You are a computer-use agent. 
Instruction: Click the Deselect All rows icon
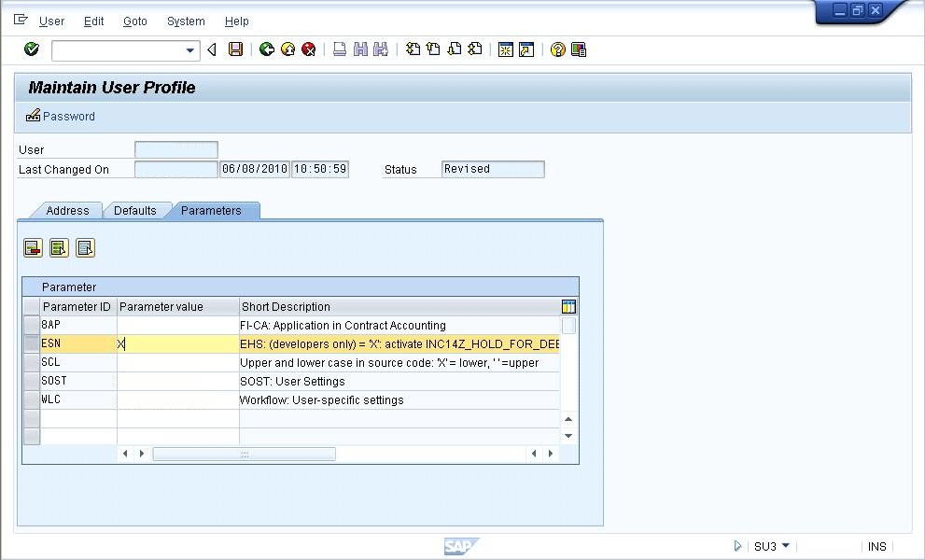(x=85, y=248)
